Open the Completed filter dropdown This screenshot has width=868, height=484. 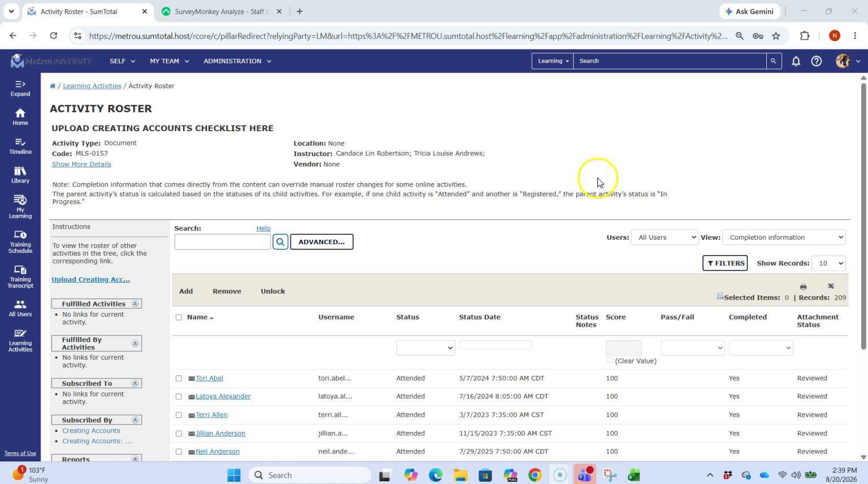761,348
